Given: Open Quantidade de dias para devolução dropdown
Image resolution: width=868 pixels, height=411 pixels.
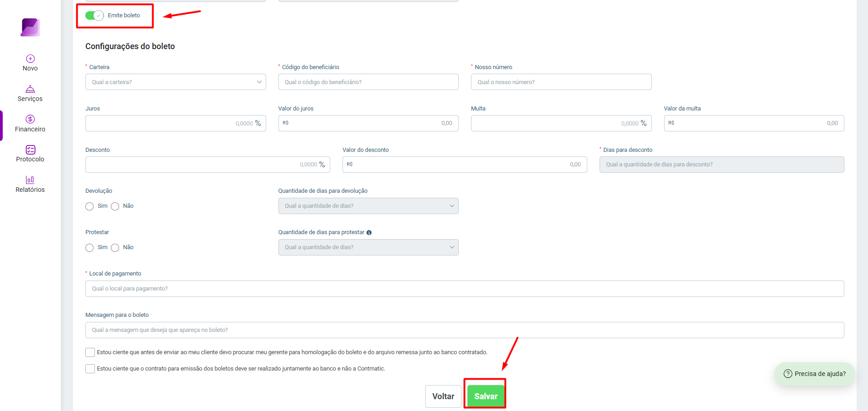Looking at the screenshot, I should pyautogui.click(x=368, y=206).
